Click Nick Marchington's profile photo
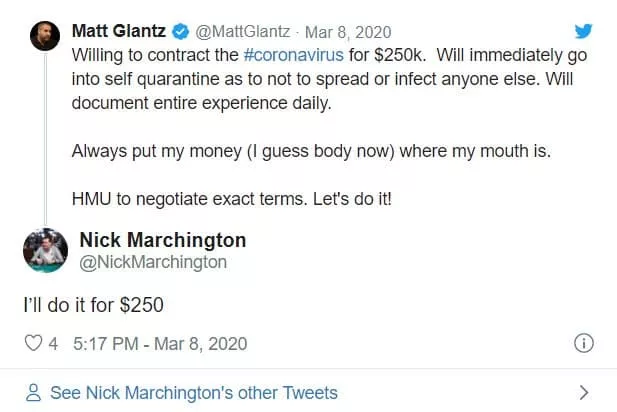This screenshot has width=617, height=412. pyautogui.click(x=42, y=251)
